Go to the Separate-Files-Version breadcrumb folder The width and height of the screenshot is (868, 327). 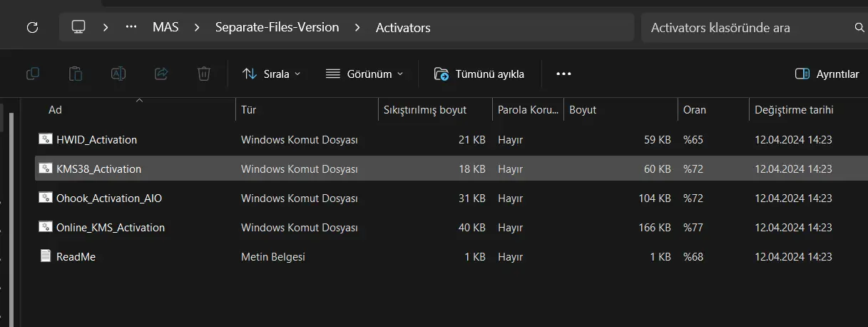pos(277,28)
